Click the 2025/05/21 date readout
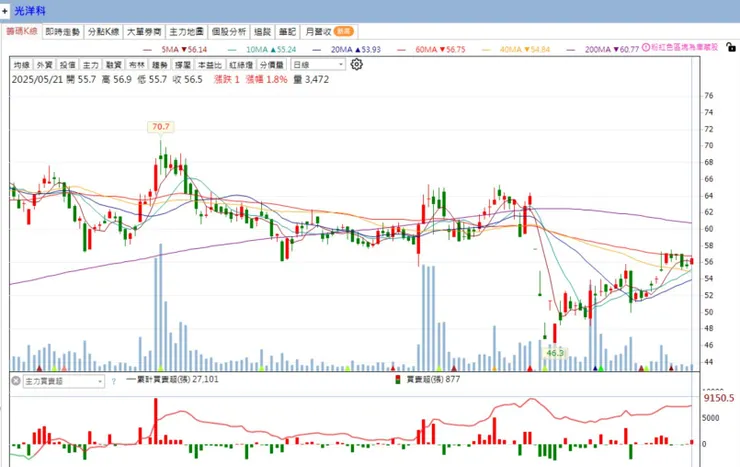The height and width of the screenshot is (467, 740). [x=37, y=79]
